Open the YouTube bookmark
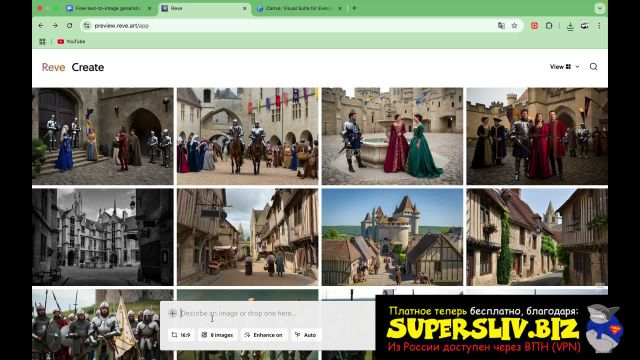640x360 pixels. click(71, 41)
